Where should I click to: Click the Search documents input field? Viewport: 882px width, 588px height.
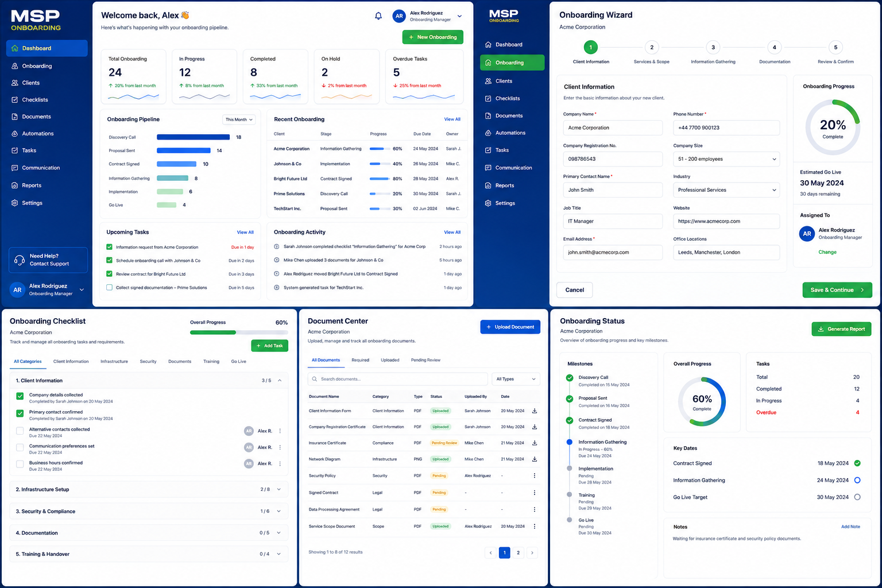coord(398,379)
